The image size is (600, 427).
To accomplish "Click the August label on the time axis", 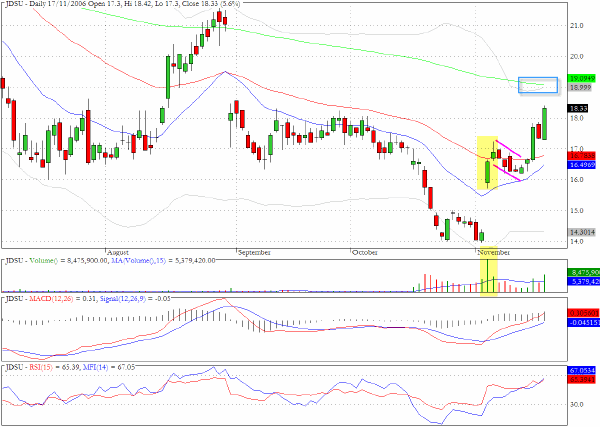I will (x=118, y=253).
